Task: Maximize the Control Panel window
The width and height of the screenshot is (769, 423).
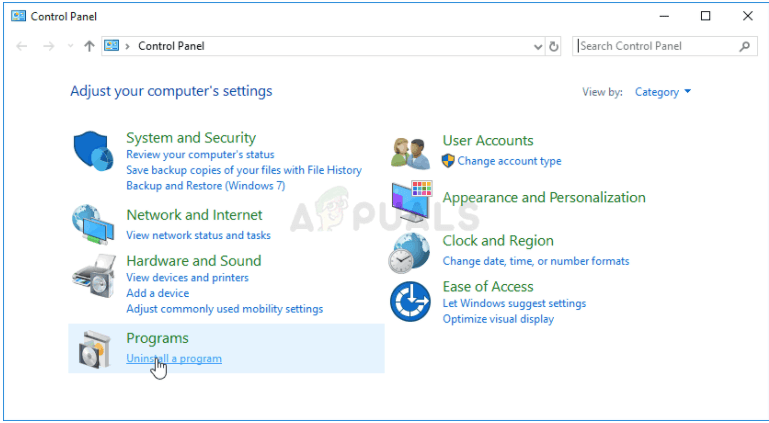Action: pos(705,16)
